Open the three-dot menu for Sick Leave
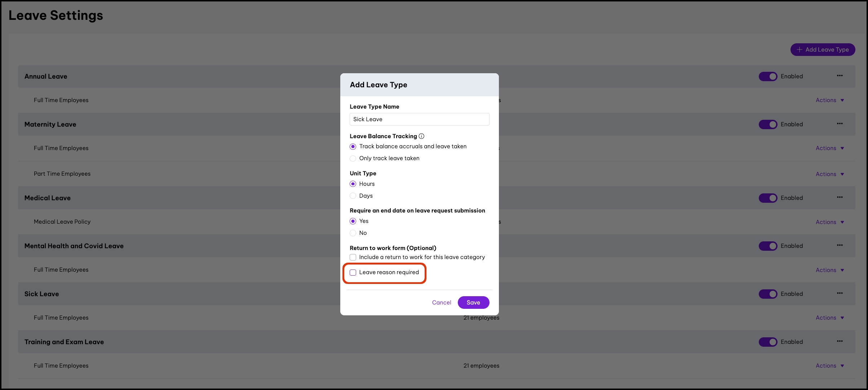 840,293
